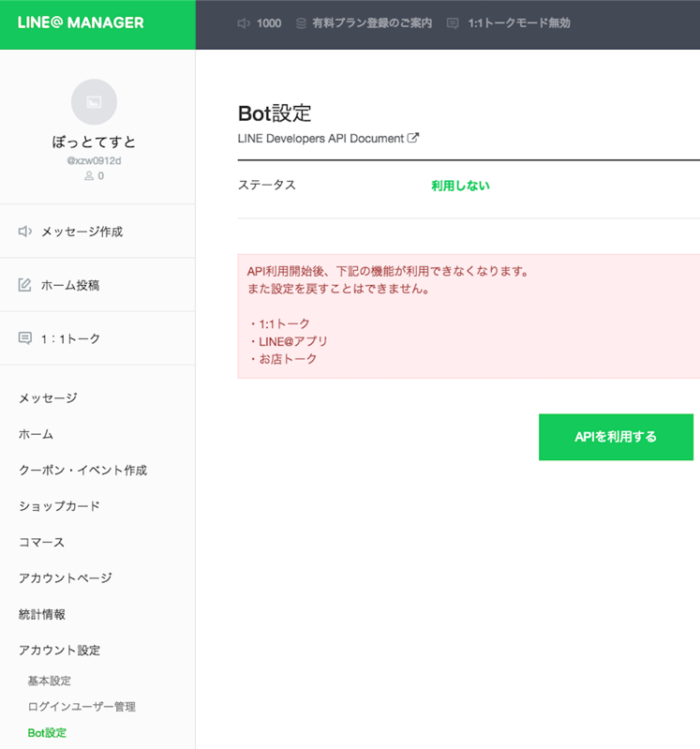Click warning line また設定を戻すことはできません

pyautogui.click(x=338, y=289)
